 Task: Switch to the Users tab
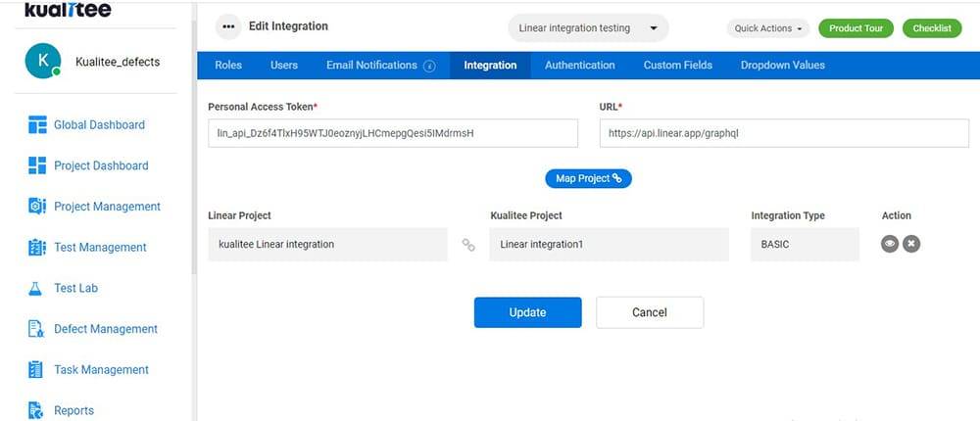click(284, 65)
